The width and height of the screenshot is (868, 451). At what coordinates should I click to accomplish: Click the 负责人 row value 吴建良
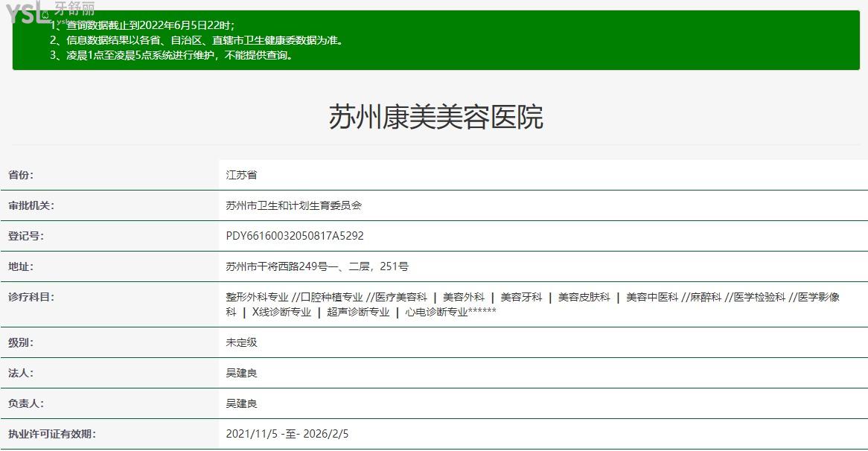(x=241, y=403)
